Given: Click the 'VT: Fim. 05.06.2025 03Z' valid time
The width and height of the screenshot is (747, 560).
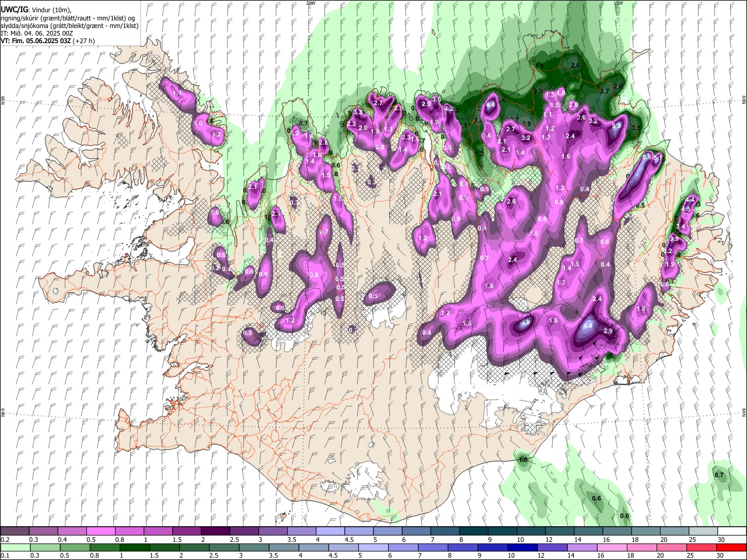Looking at the screenshot, I should coord(35,41).
